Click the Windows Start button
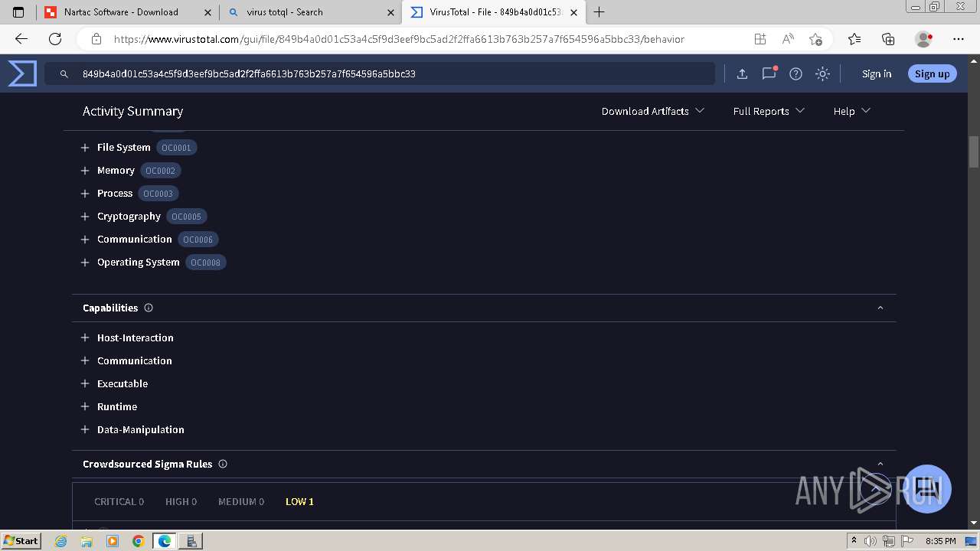Viewport: 980px width, 551px height. 21,541
